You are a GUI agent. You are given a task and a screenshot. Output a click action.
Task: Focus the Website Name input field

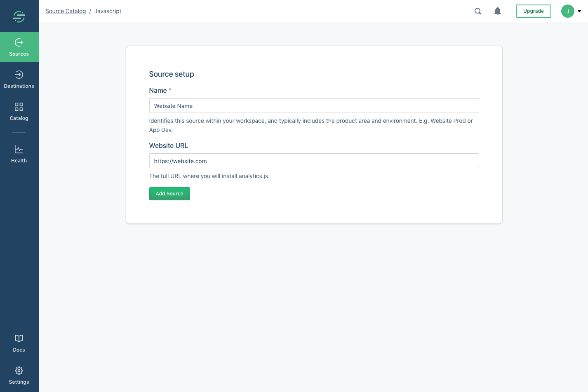314,106
